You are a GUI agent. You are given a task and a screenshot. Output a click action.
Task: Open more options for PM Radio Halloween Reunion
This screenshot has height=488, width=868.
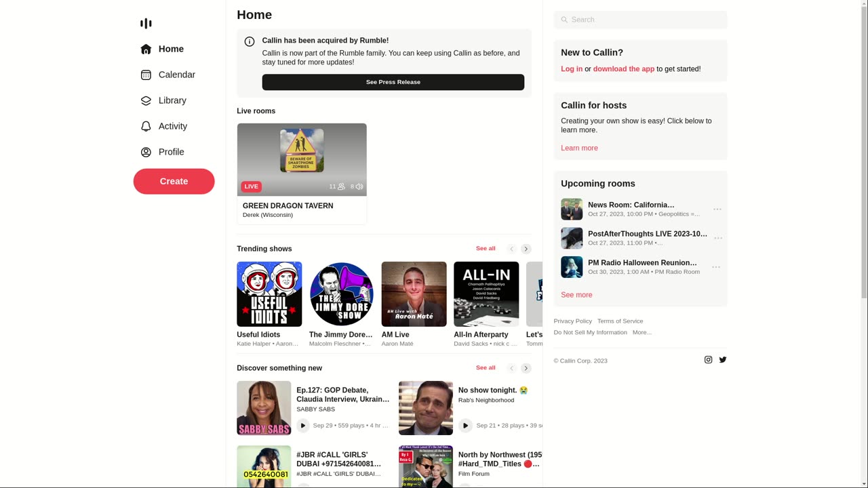717,267
